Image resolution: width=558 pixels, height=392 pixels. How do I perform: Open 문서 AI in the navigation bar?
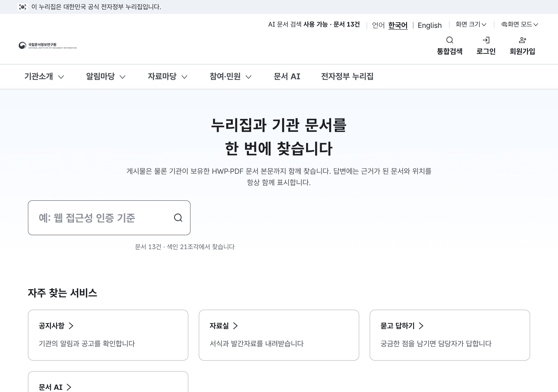(287, 76)
